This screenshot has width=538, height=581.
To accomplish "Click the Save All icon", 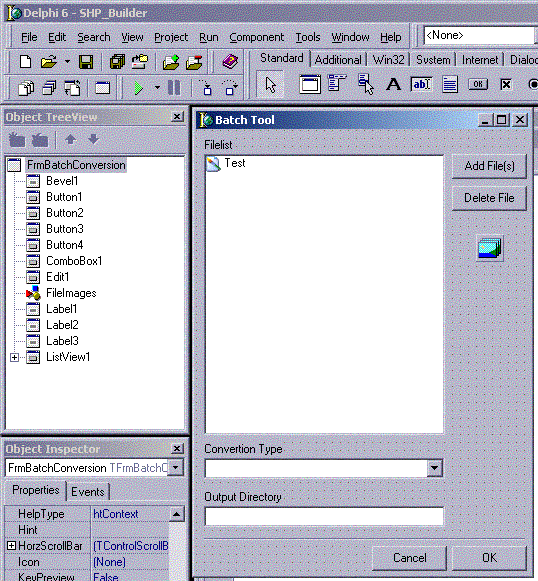I will (x=117, y=62).
